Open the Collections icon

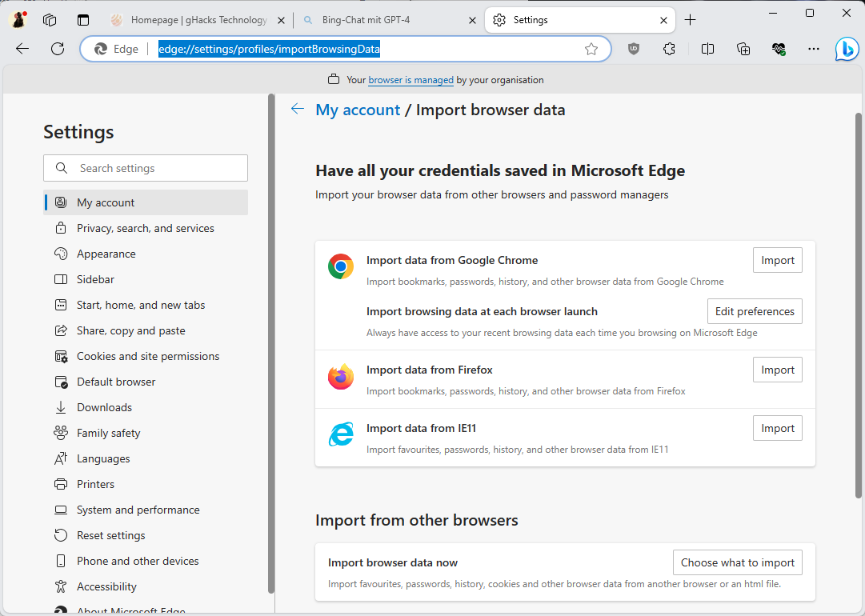743,49
